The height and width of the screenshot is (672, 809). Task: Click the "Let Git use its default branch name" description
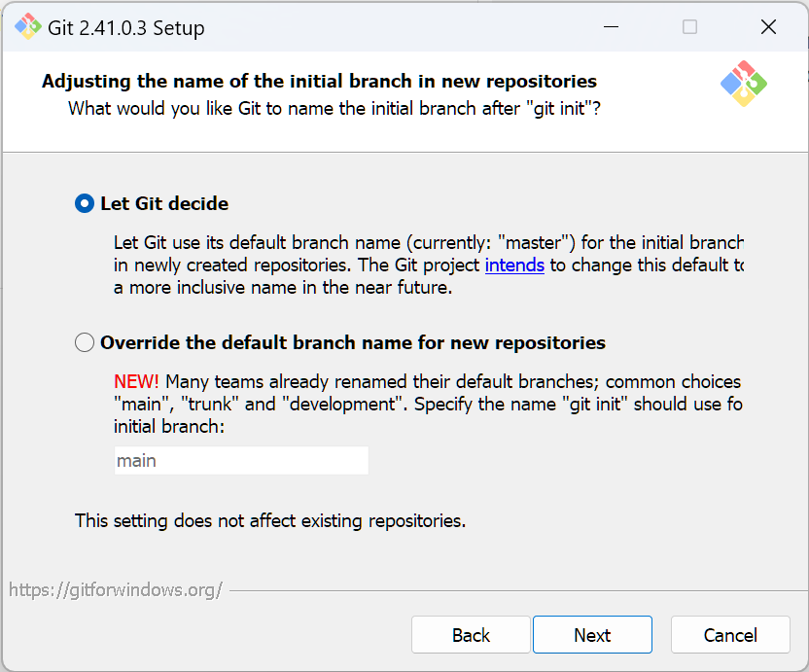428,242
